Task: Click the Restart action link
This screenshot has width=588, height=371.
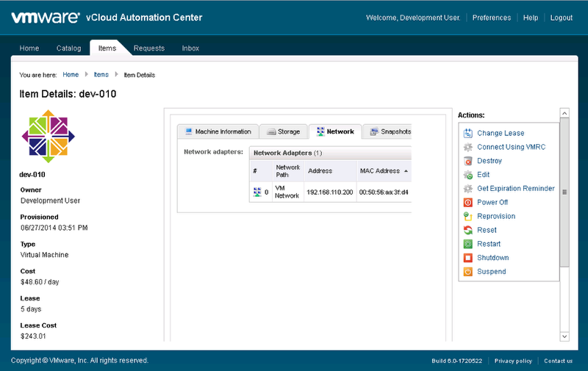Action: click(x=489, y=244)
